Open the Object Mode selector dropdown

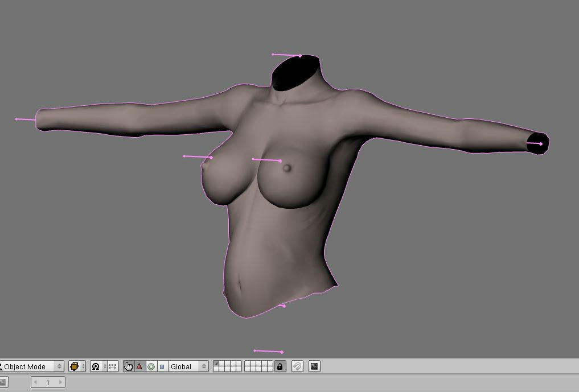[31, 366]
